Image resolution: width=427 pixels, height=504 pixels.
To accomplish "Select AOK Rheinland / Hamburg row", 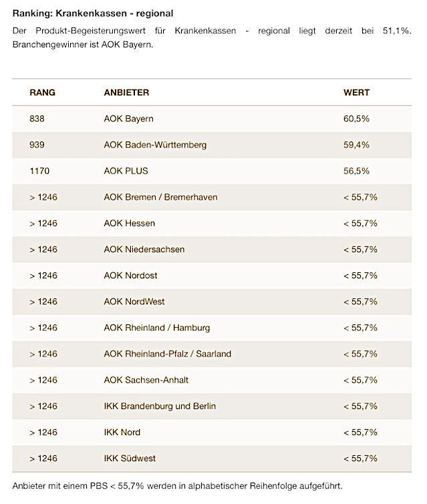I will tap(156, 328).
